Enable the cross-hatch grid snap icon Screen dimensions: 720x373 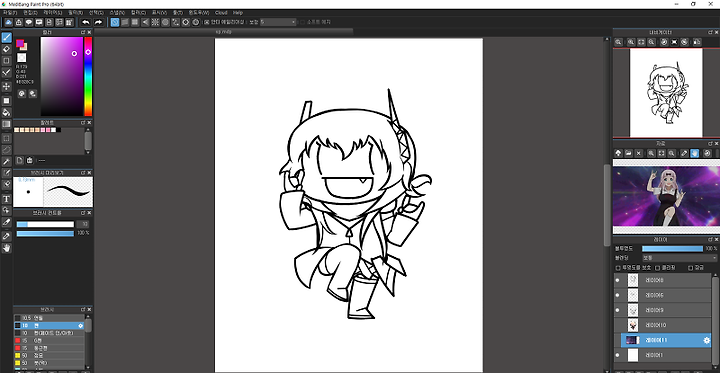tap(135, 22)
